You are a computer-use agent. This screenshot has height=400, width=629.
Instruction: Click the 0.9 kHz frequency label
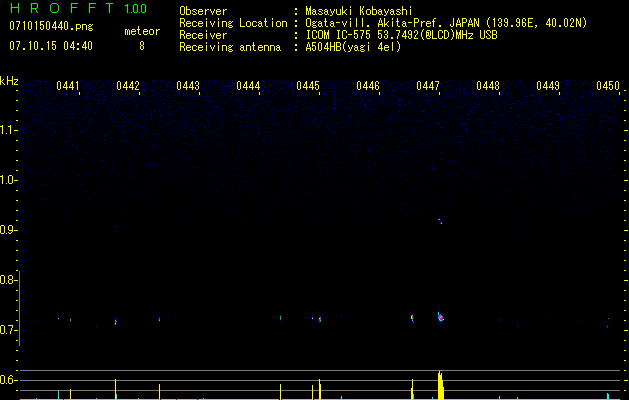8,230
